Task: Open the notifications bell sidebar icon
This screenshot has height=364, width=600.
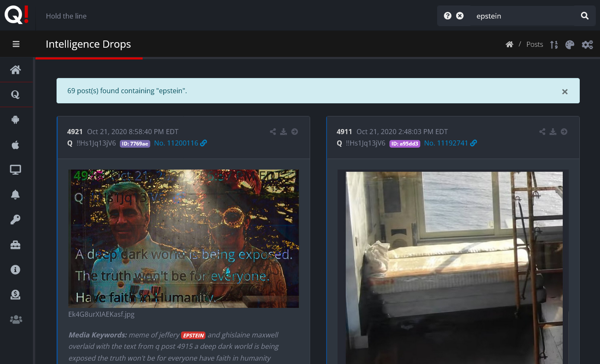Action: (x=16, y=194)
